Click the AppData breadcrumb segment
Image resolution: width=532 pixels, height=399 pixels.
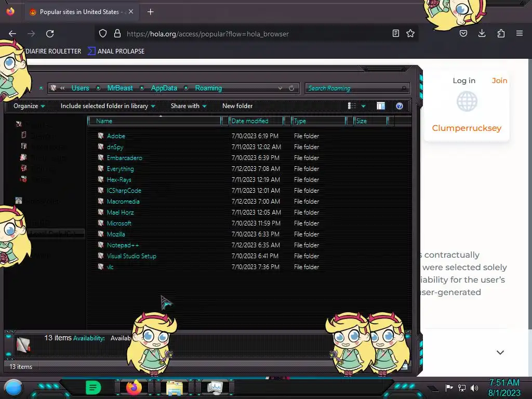[x=164, y=88]
